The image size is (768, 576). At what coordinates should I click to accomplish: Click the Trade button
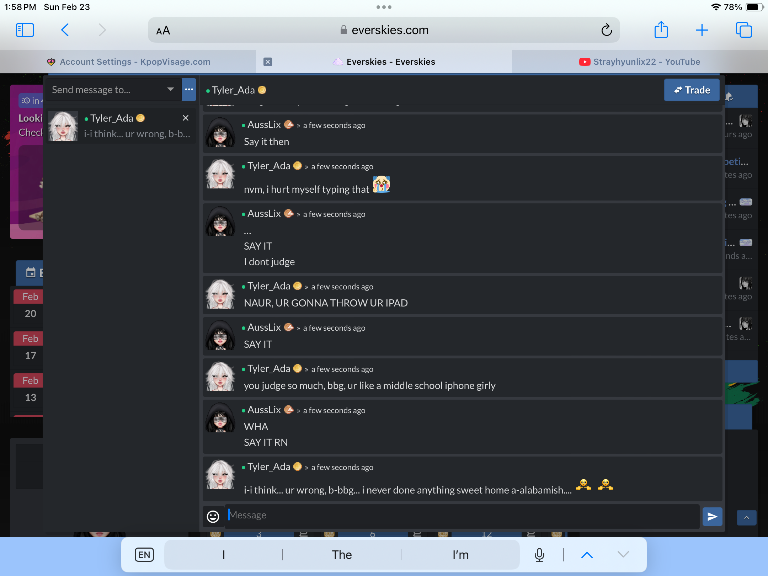(692, 90)
